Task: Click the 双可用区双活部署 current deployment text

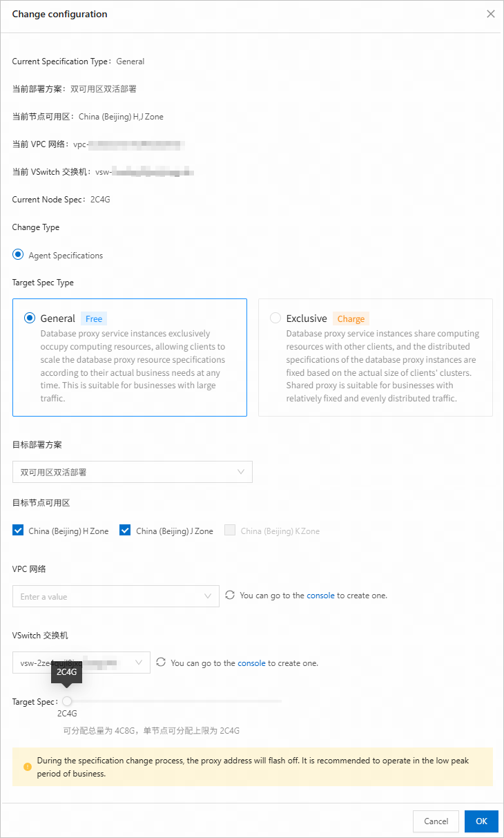Action: (104, 89)
